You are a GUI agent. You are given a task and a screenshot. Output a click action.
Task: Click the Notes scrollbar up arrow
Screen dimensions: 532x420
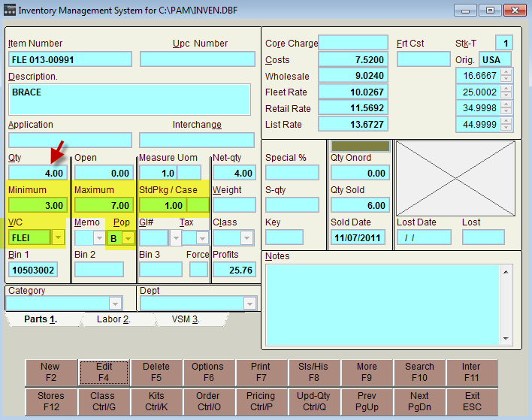click(x=506, y=272)
